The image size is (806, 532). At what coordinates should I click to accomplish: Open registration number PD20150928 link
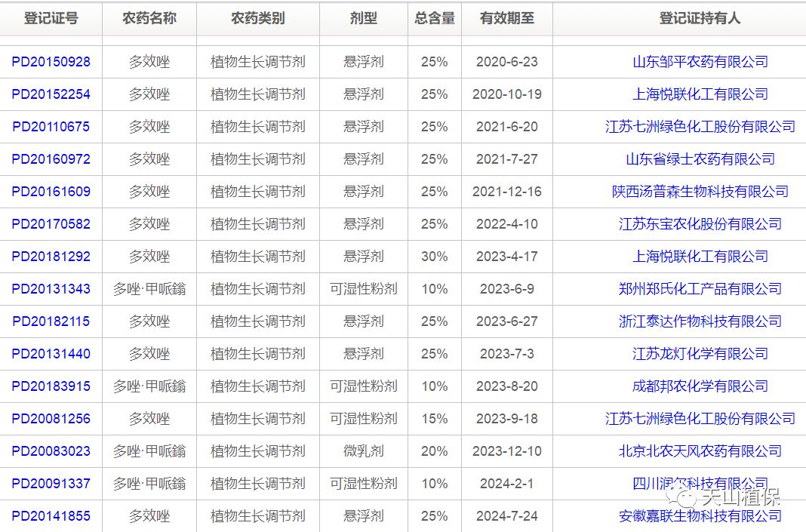tap(51, 62)
